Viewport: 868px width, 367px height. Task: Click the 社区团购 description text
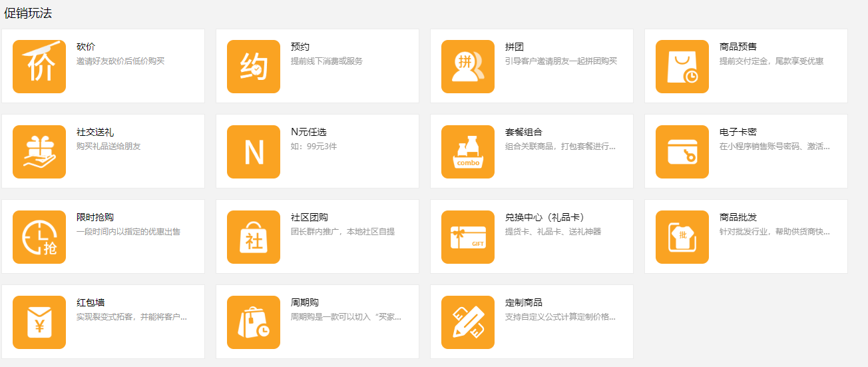[x=342, y=232]
